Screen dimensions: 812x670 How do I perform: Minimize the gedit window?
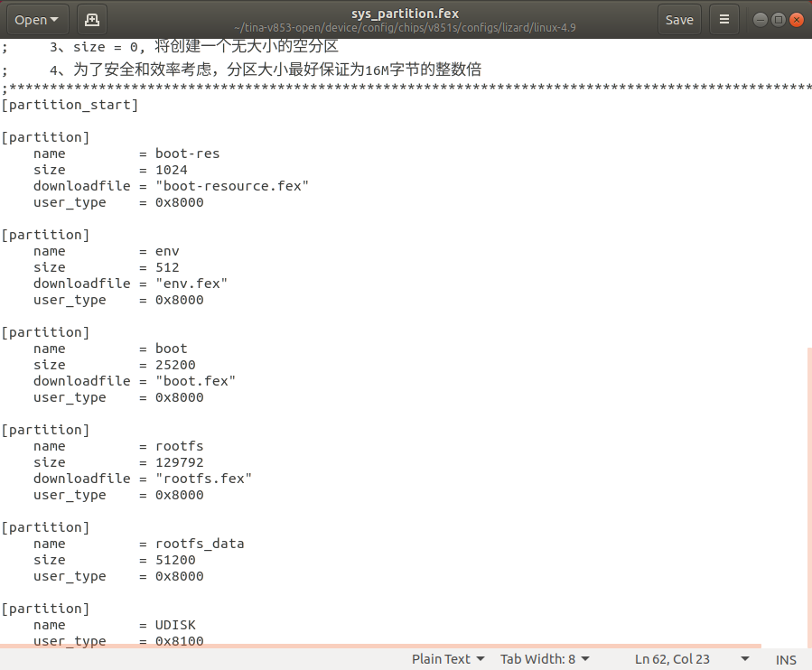[760, 20]
